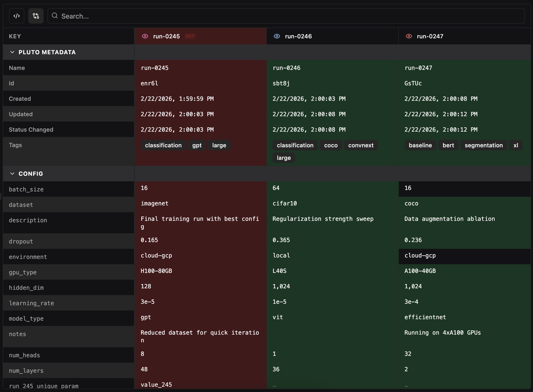Select the batch_size row label

click(x=26, y=189)
